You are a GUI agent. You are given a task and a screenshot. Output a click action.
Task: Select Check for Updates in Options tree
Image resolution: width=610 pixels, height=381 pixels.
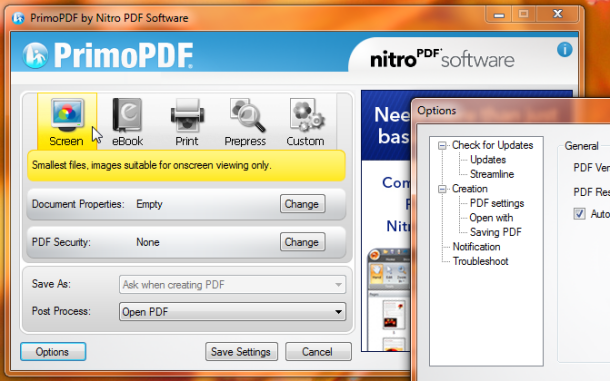point(492,145)
